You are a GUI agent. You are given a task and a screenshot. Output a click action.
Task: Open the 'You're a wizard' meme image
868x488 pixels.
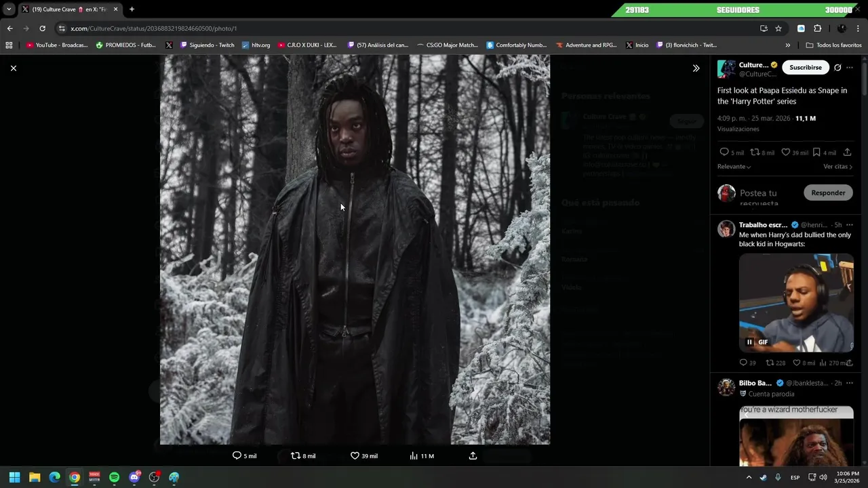tap(796, 435)
